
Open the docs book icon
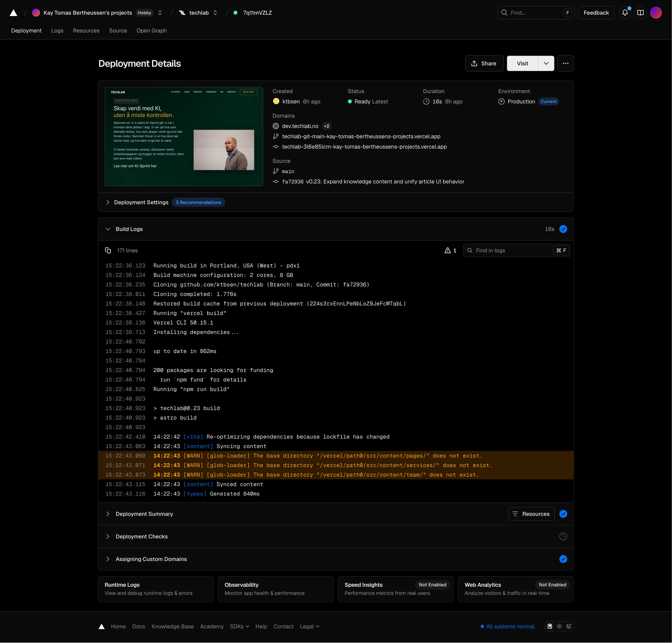click(x=640, y=13)
